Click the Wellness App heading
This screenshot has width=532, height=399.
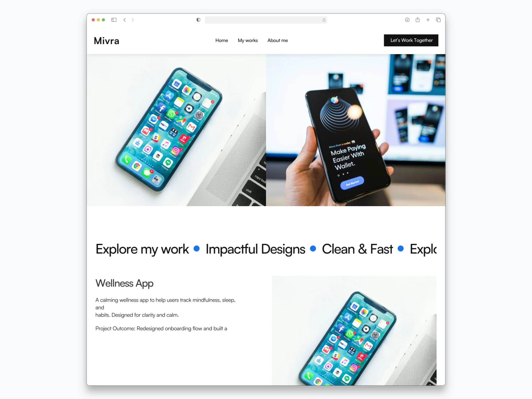(124, 283)
